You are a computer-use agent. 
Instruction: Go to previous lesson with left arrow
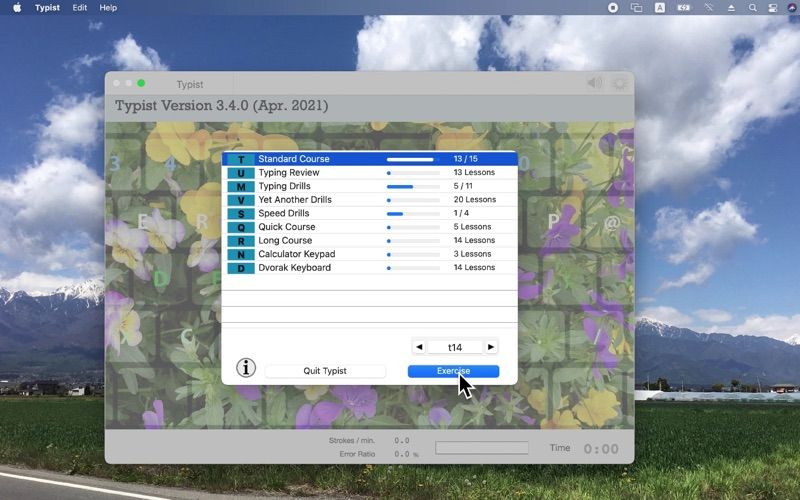419,347
